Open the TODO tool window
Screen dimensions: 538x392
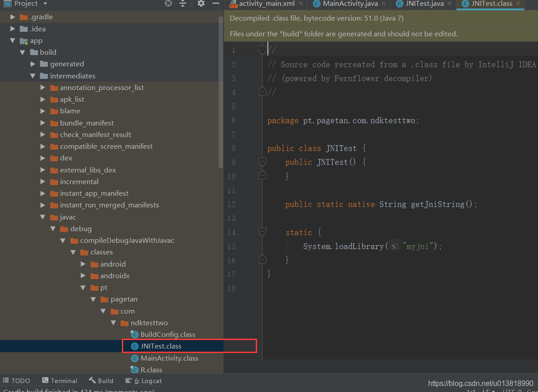point(16,381)
